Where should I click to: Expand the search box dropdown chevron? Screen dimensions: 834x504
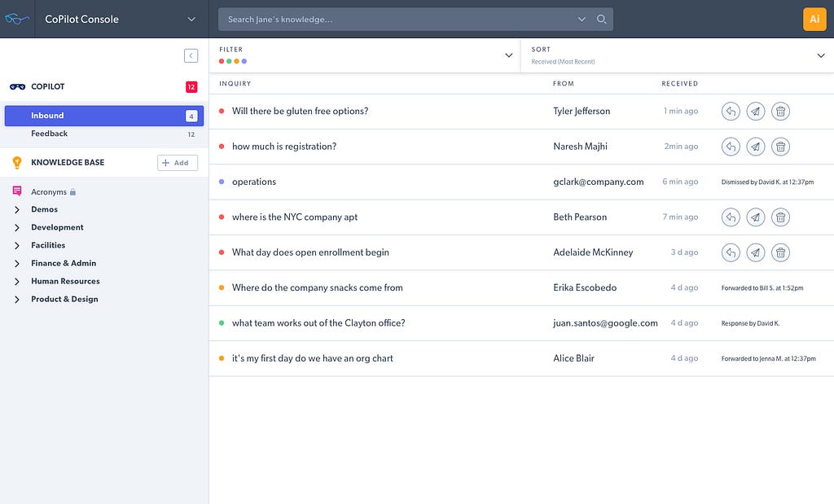[582, 20]
